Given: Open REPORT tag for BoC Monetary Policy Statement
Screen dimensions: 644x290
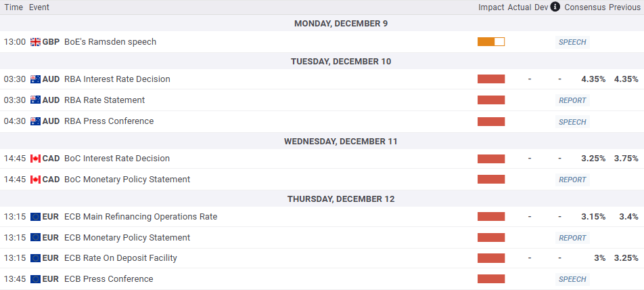Looking at the screenshot, I should tap(572, 180).
